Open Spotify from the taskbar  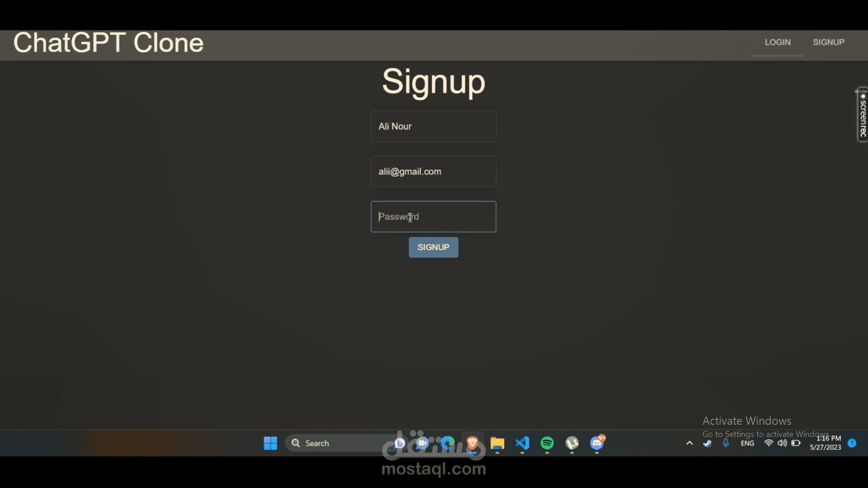547,443
